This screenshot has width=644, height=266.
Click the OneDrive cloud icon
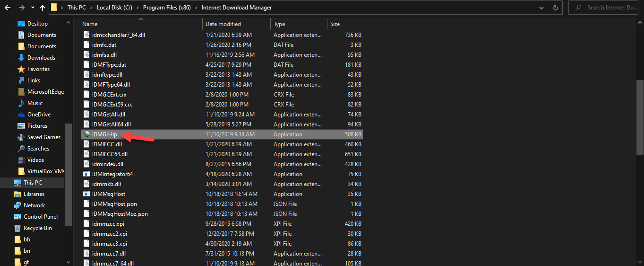click(21, 115)
